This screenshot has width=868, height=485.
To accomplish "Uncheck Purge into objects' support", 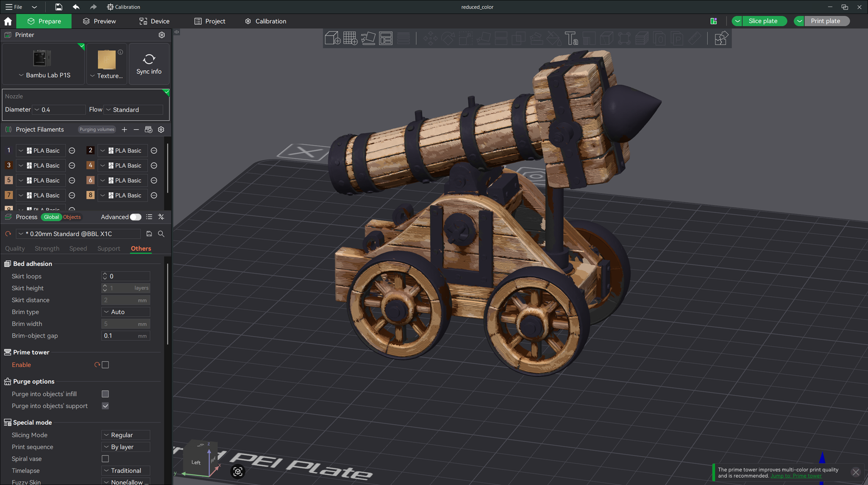I will (x=106, y=406).
